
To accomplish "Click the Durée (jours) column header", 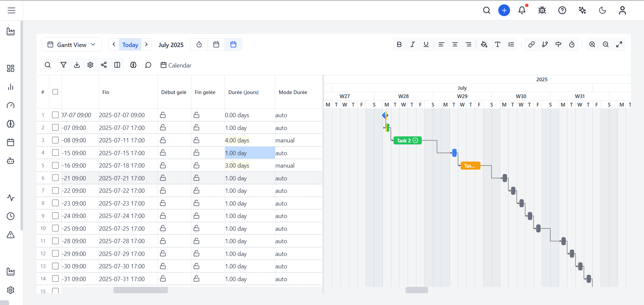I will click(243, 92).
